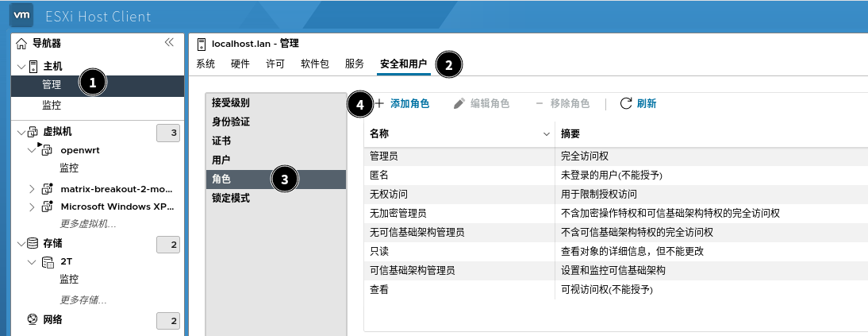Screen dimensions: 868x336
Task: Collapse the openwrt tree node
Action: [32, 150]
